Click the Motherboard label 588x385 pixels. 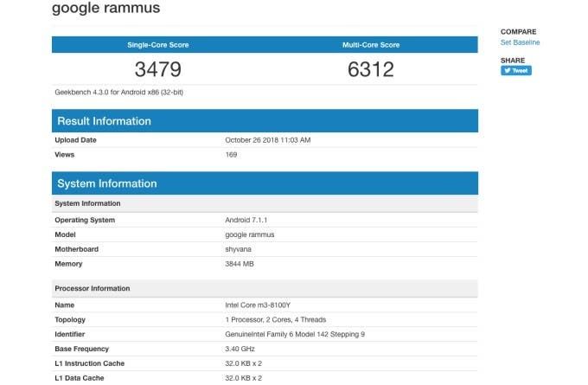(x=76, y=249)
